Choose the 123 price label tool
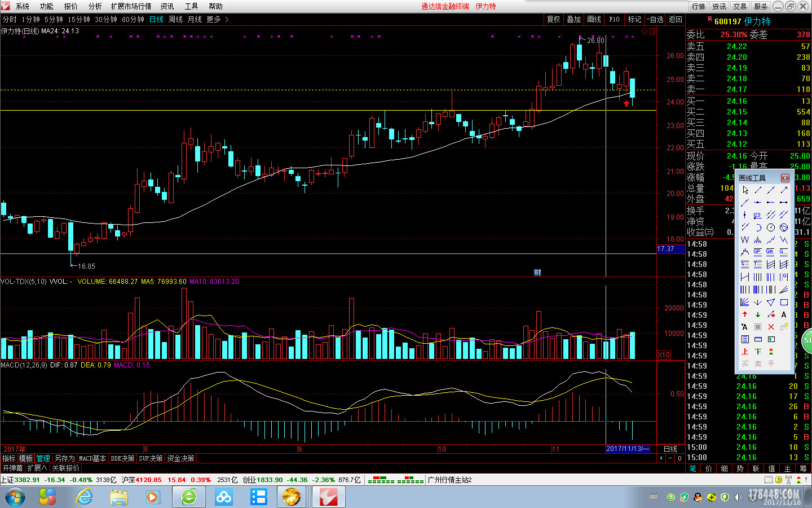Viewport: 812px width, 508px height. click(x=758, y=214)
